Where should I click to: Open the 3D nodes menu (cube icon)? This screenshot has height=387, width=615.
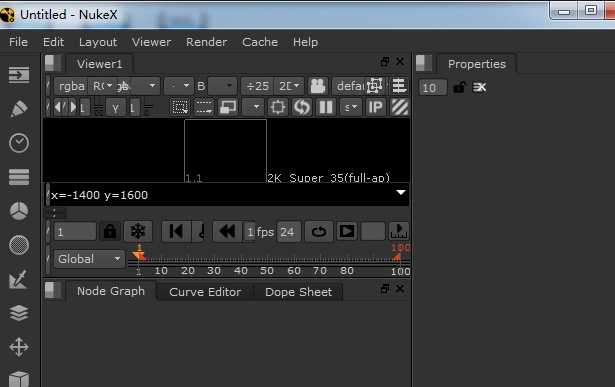(19, 379)
